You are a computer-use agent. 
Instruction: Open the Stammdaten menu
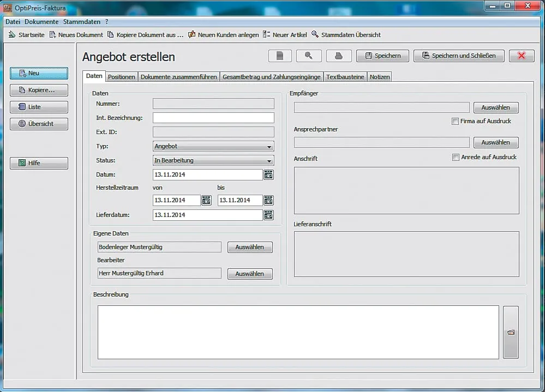click(x=82, y=22)
